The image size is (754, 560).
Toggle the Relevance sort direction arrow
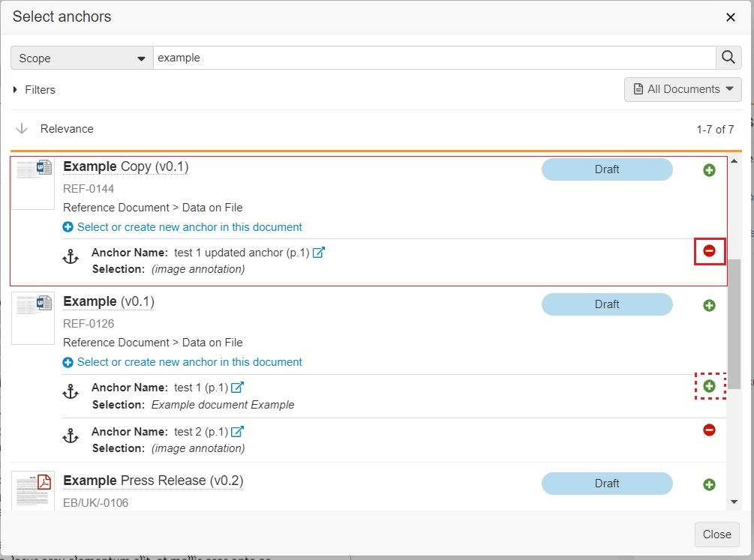[21, 129]
